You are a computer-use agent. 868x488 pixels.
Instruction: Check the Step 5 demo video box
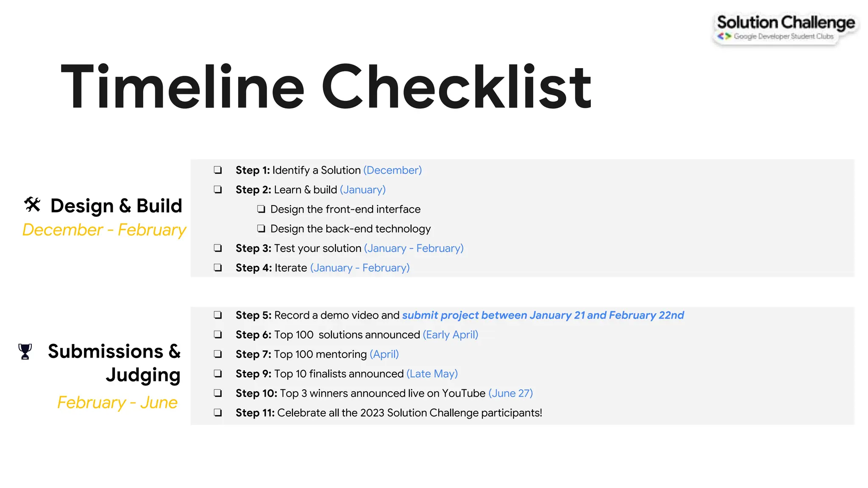pyautogui.click(x=218, y=315)
